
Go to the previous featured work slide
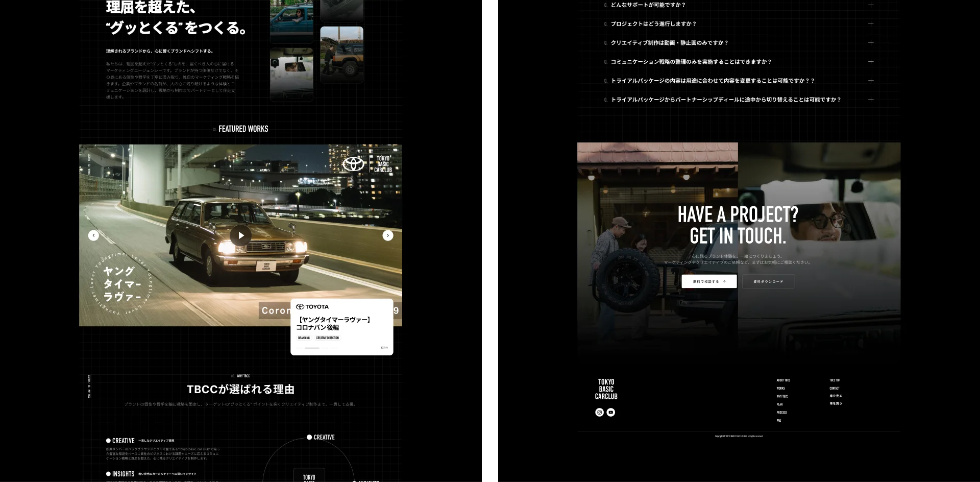93,235
